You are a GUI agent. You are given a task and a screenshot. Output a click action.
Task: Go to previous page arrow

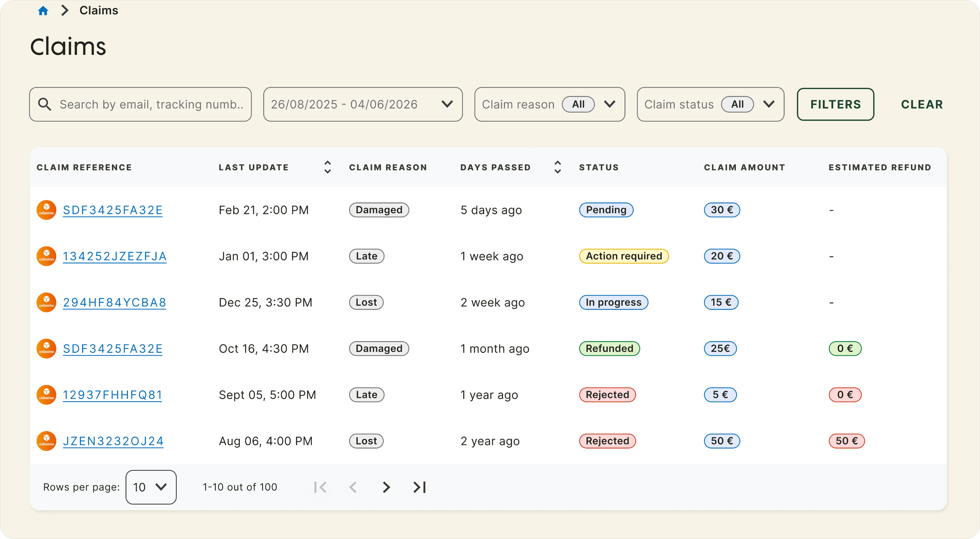pyautogui.click(x=353, y=487)
